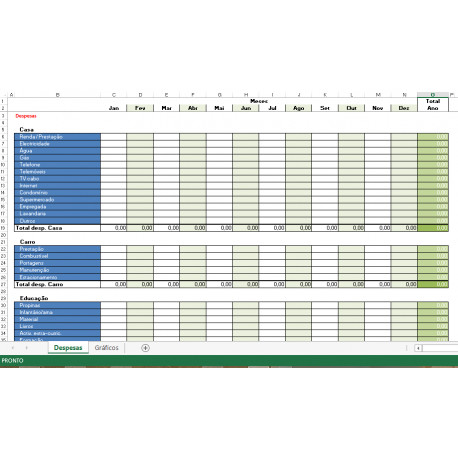Image resolution: width=458 pixels, height=458 pixels.
Task: Select column B header
Action: [x=57, y=95]
